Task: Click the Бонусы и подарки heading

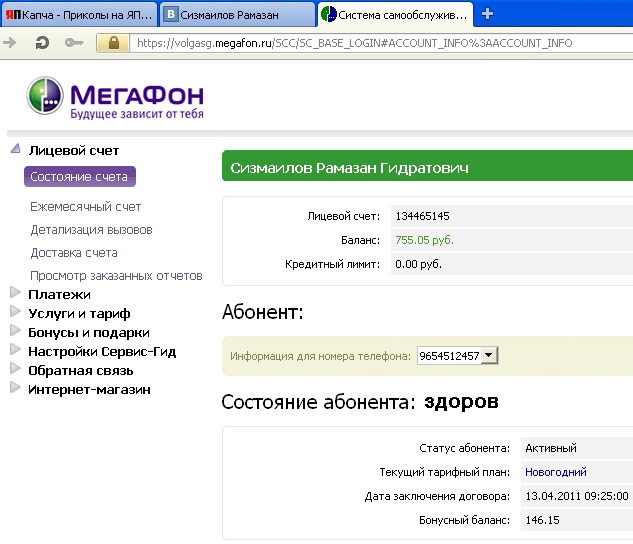Action: tap(89, 333)
